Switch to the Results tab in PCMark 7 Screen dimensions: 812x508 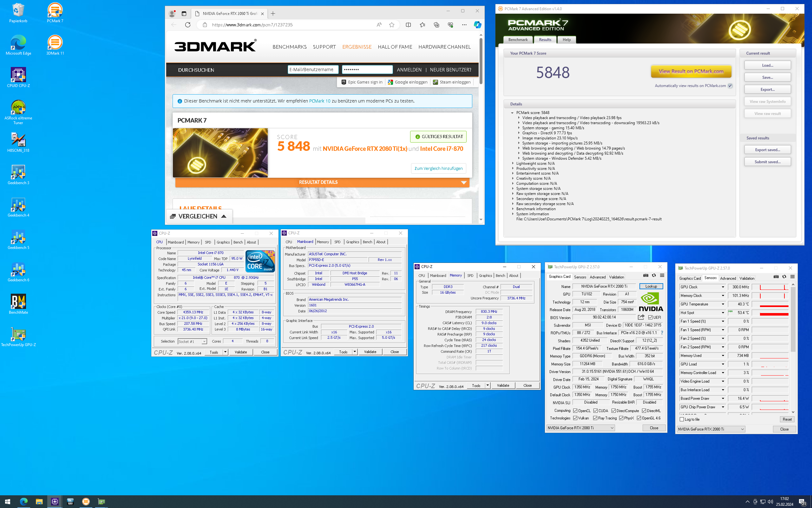pyautogui.click(x=545, y=40)
